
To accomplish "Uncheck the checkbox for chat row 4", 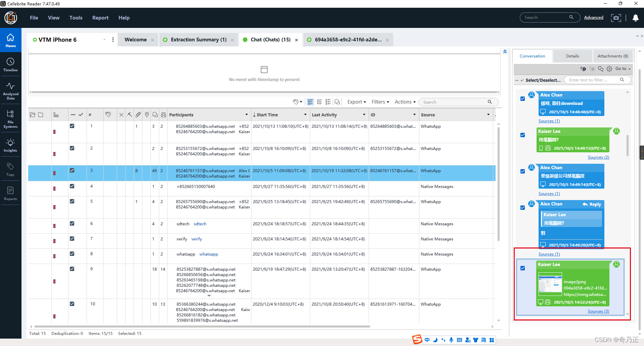I will click(72, 186).
